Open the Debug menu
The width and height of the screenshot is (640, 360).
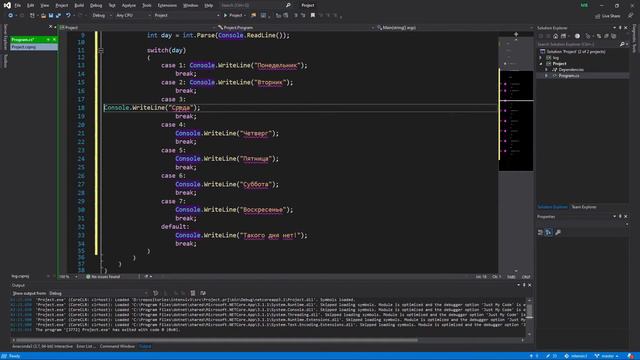click(x=96, y=5)
